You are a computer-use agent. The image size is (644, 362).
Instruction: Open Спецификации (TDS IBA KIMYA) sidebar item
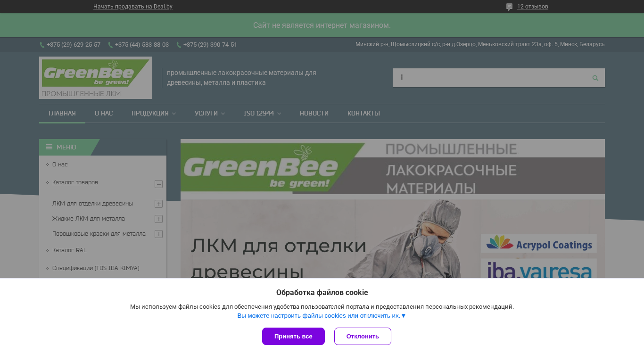click(x=96, y=268)
